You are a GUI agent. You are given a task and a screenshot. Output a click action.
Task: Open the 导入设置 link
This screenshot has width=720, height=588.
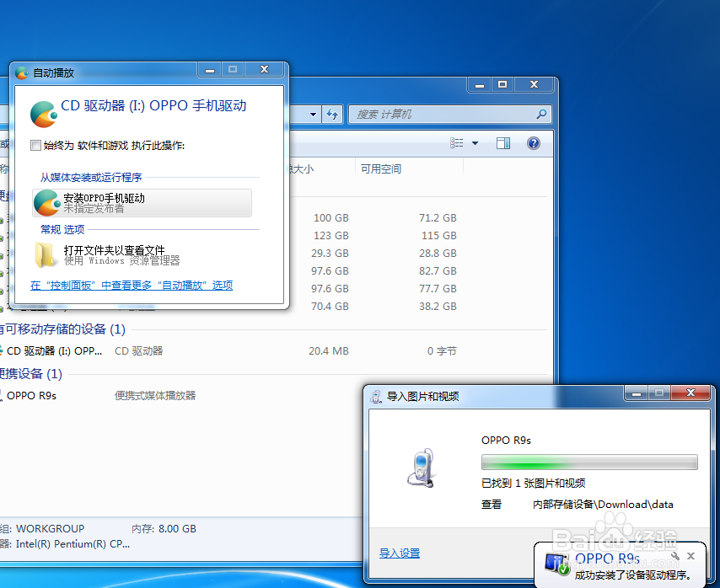click(x=400, y=553)
